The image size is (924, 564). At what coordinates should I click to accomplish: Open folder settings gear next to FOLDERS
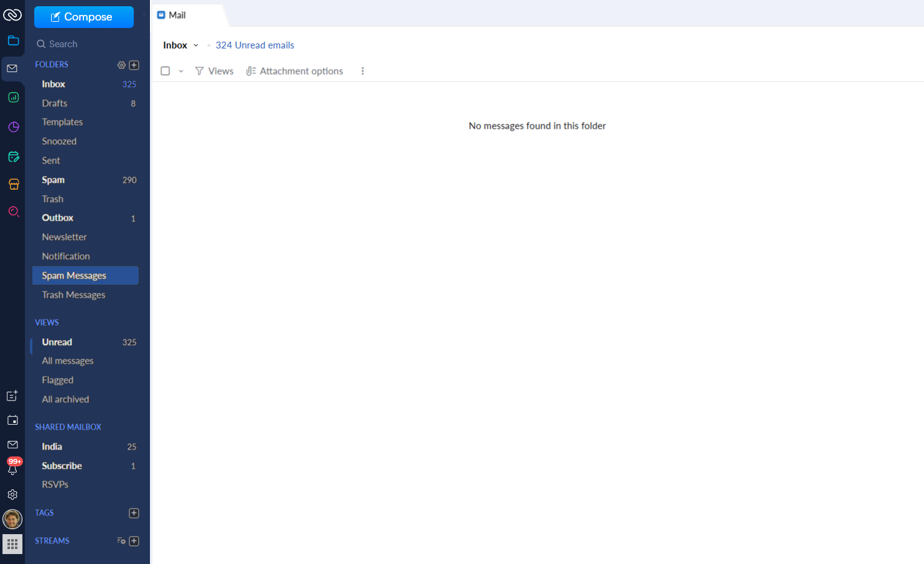(121, 65)
